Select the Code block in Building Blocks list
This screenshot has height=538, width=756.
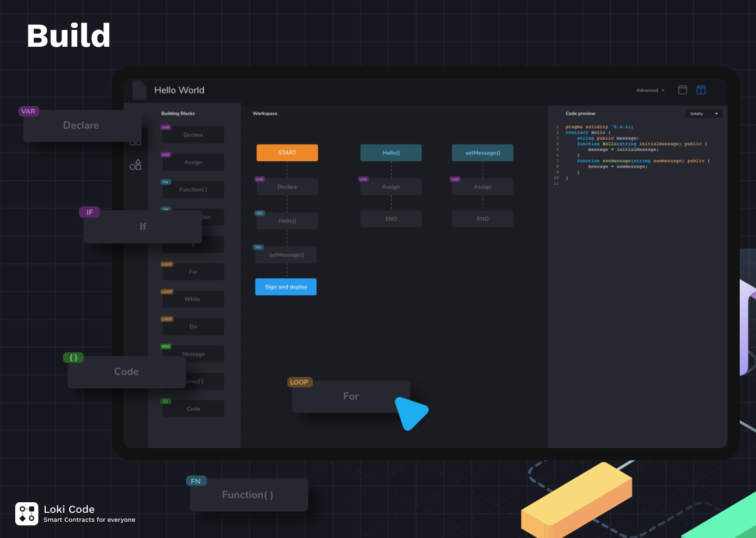(x=193, y=409)
